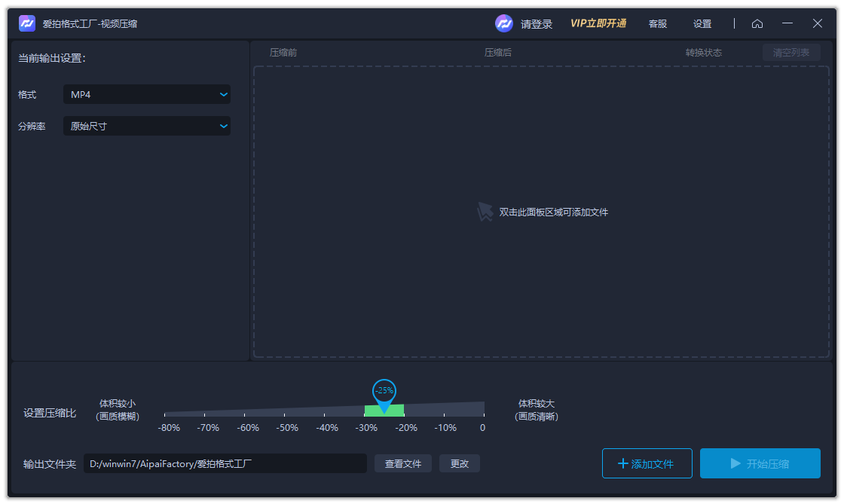Click the 更改 output folder button
Image resolution: width=844 pixels, height=504 pixels.
(459, 463)
